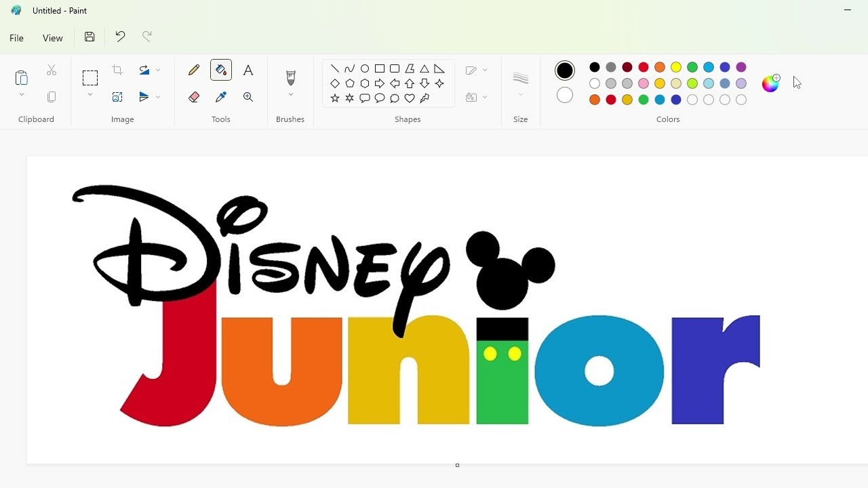The height and width of the screenshot is (488, 868).
Task: Select the Magnifier tool
Action: [248, 97]
